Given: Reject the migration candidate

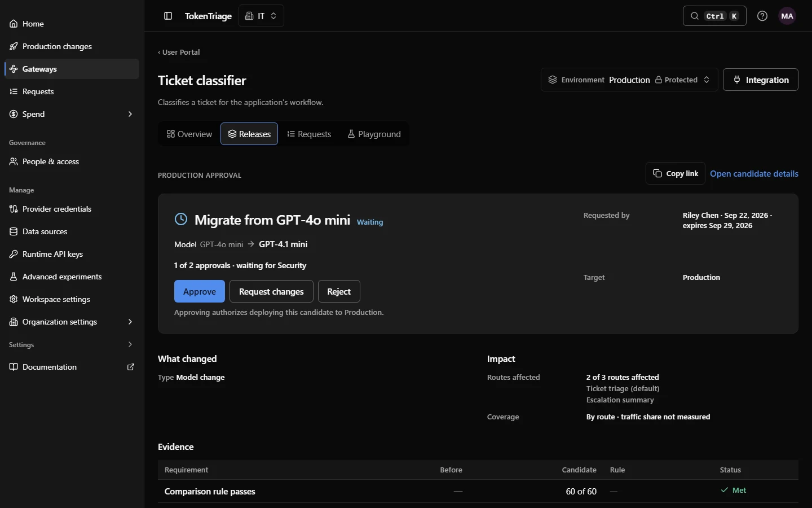Looking at the screenshot, I should [339, 291].
